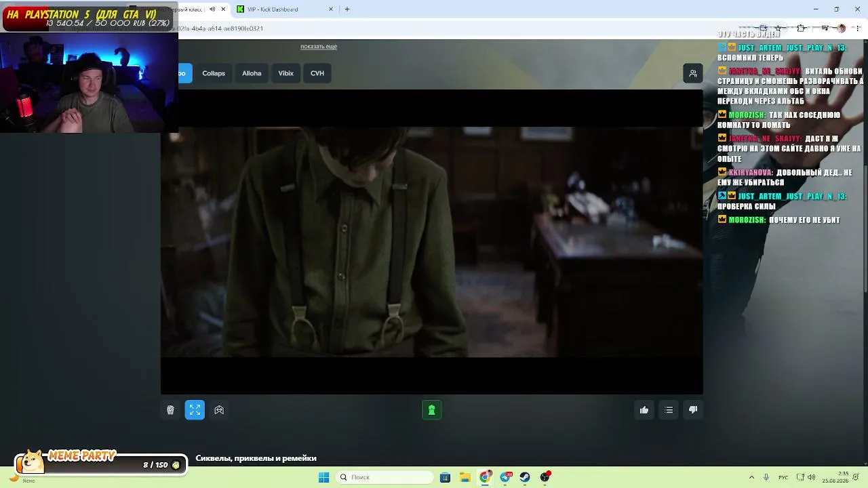Open File Explorer from the taskbar
Viewport: 868px width, 488px height.
465,477
